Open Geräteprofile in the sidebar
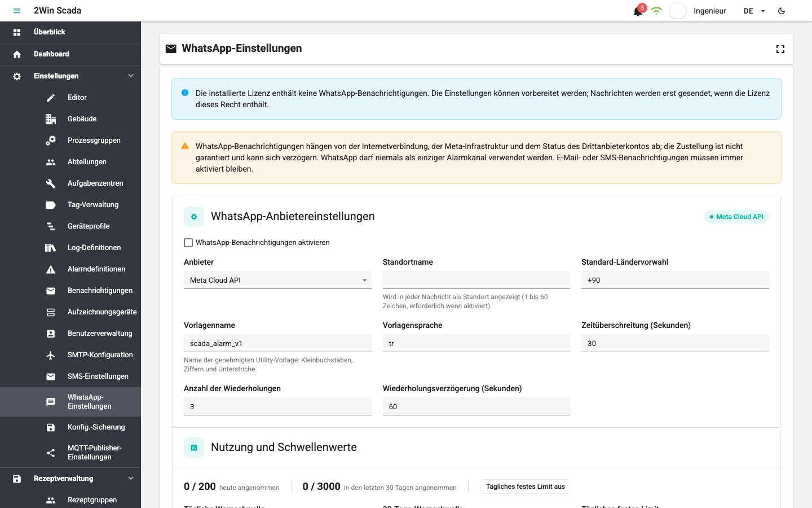Viewport: 812px width, 508px height. coord(70,226)
